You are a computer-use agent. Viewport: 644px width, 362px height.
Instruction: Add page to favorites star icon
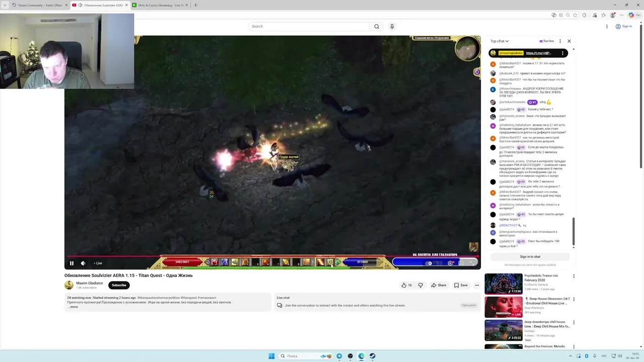pos(575,15)
